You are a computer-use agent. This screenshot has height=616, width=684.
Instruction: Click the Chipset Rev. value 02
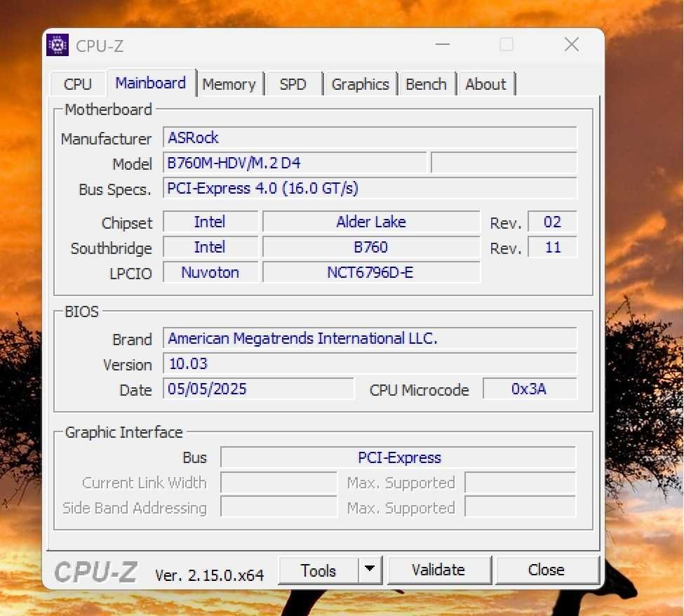click(x=552, y=222)
